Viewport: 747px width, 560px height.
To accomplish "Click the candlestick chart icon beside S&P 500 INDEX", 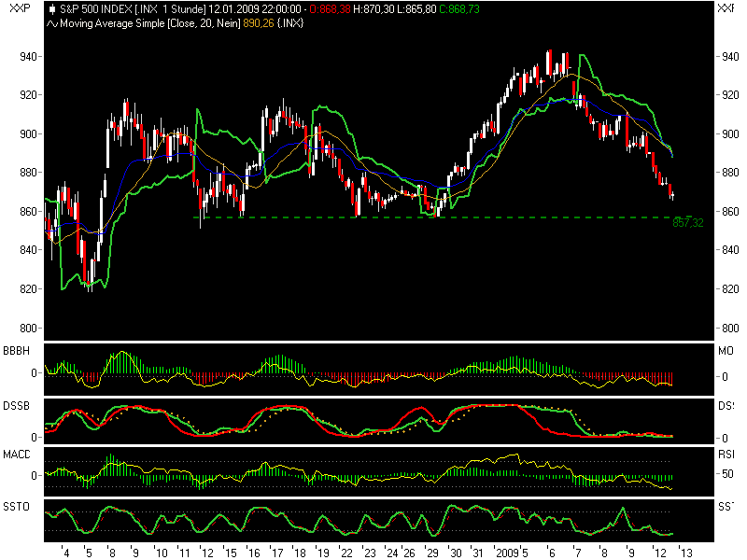I will (x=50, y=8).
